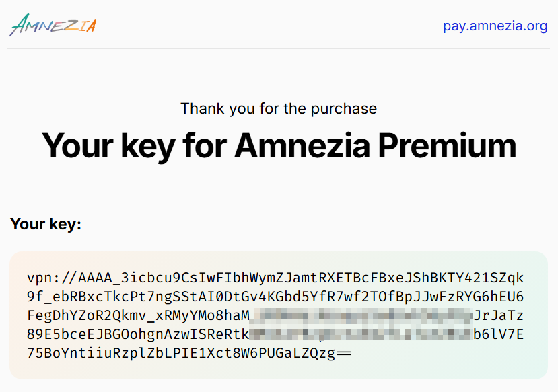
Task: Click the header divider line below the logo
Action: [279, 48]
